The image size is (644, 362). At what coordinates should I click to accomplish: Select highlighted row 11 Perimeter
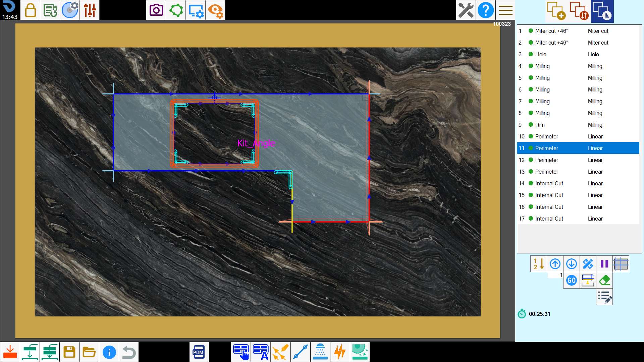point(578,148)
